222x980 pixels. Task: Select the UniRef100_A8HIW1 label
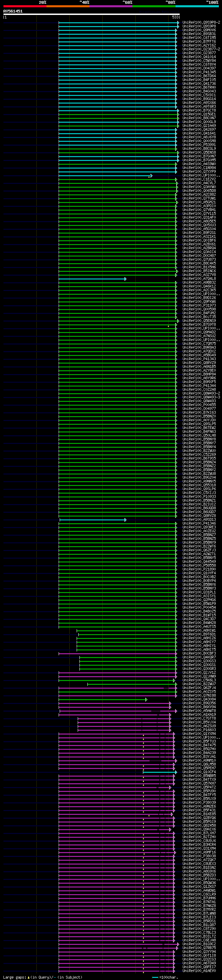coord(199,630)
